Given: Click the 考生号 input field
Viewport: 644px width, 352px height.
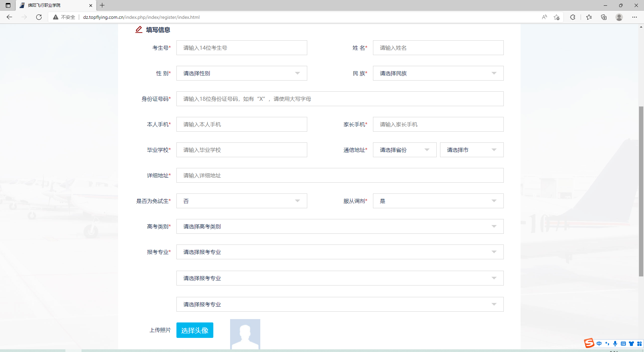Looking at the screenshot, I should [x=241, y=48].
